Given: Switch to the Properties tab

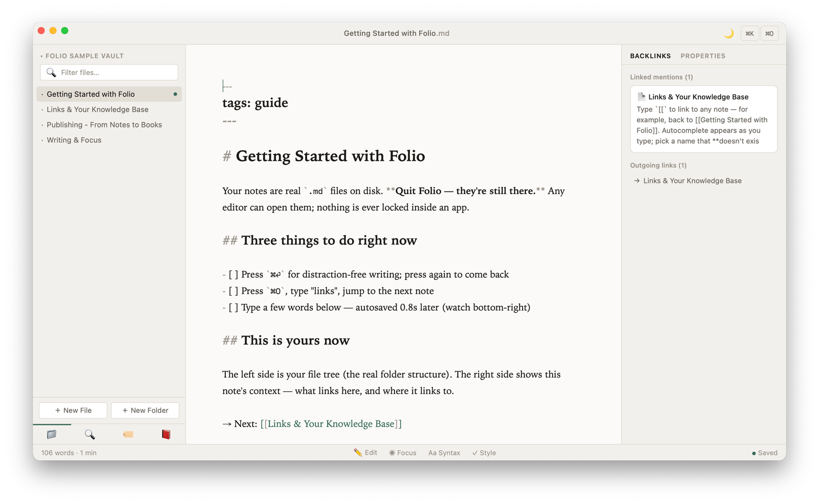Looking at the screenshot, I should tap(703, 56).
